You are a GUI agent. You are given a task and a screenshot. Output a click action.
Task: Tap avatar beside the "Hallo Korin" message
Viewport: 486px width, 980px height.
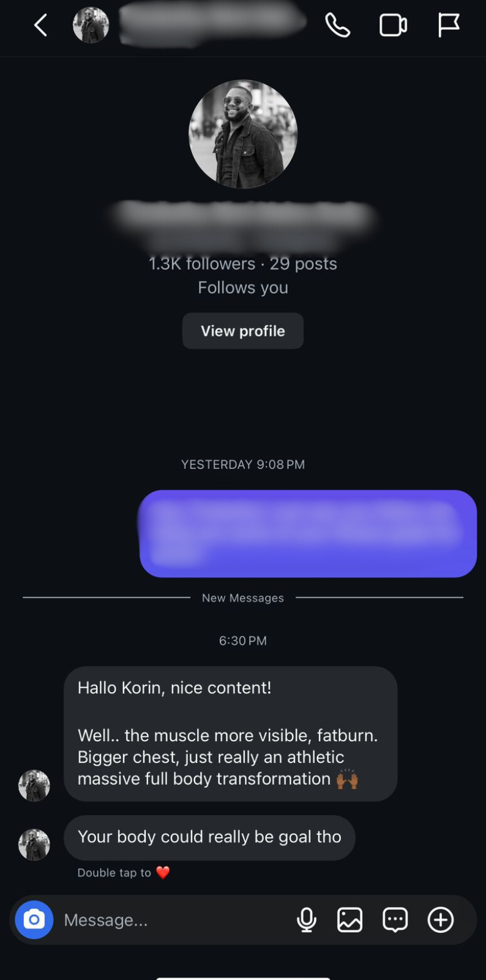[x=34, y=786]
